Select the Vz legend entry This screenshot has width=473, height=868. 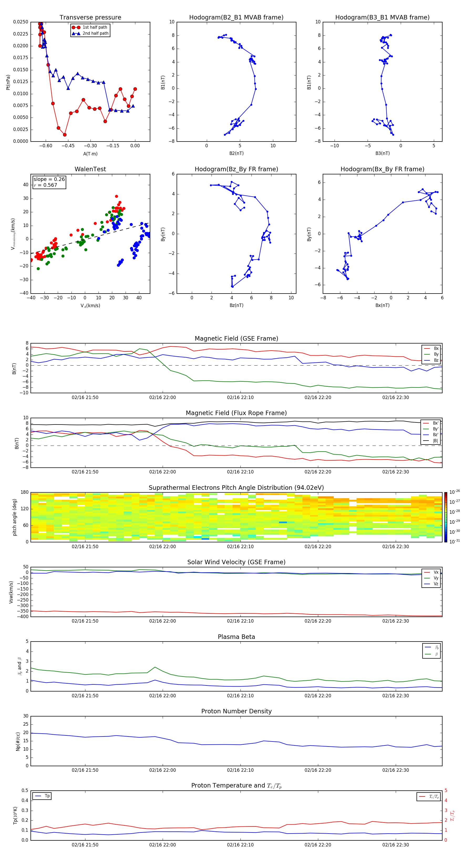pyautogui.click(x=431, y=584)
